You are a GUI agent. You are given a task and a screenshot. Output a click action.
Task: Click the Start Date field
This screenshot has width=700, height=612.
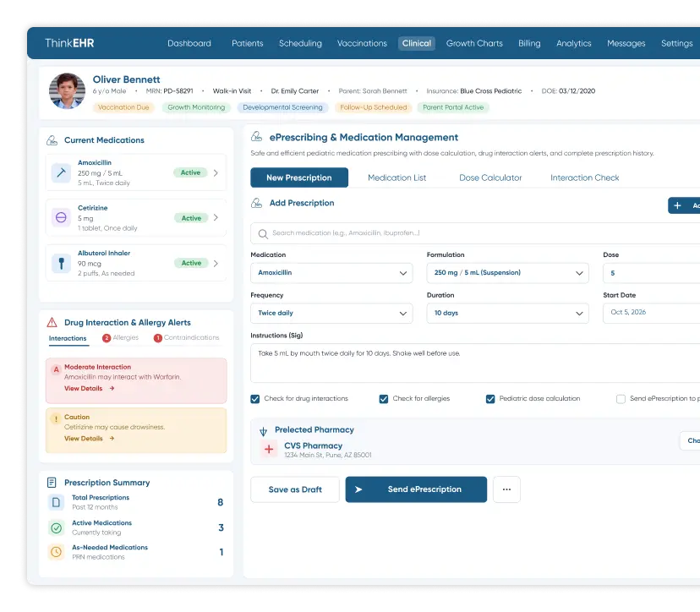651,314
